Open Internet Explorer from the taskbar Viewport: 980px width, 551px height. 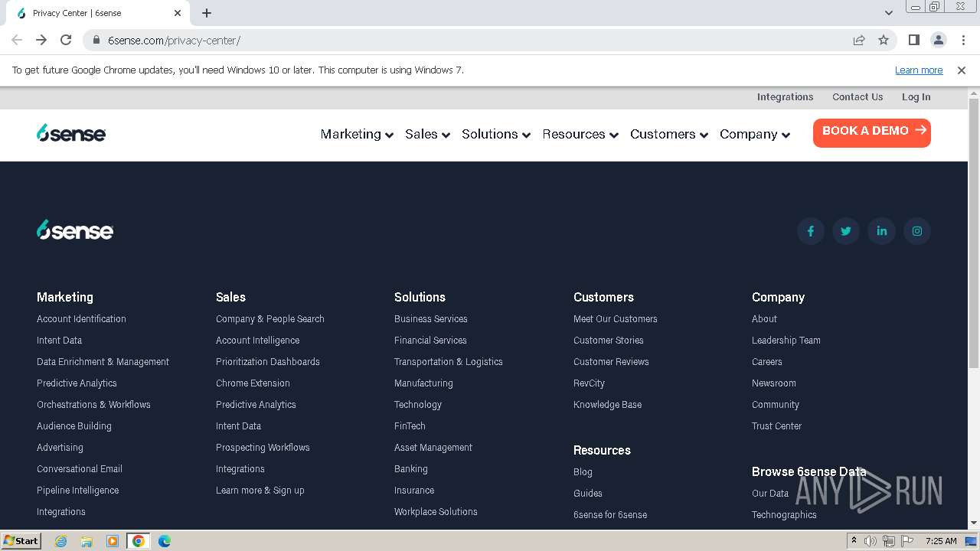coord(60,541)
